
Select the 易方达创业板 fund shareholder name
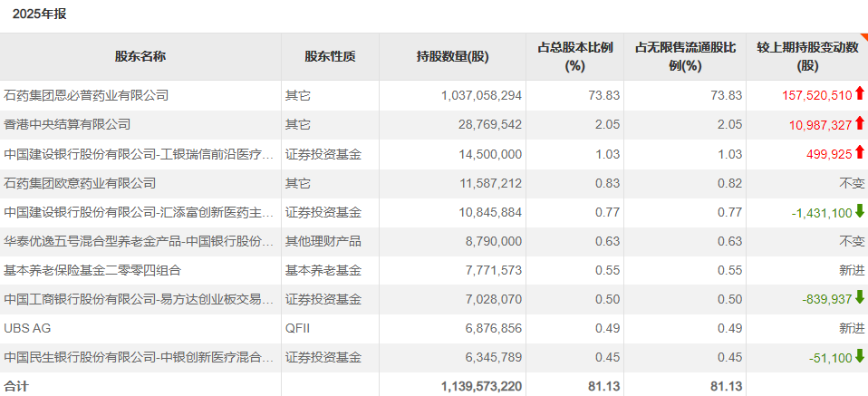[x=139, y=300]
